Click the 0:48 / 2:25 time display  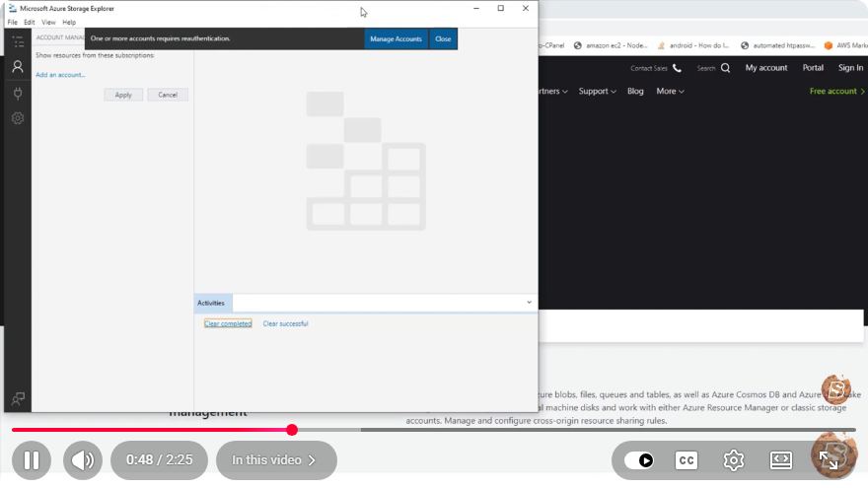(x=160, y=459)
